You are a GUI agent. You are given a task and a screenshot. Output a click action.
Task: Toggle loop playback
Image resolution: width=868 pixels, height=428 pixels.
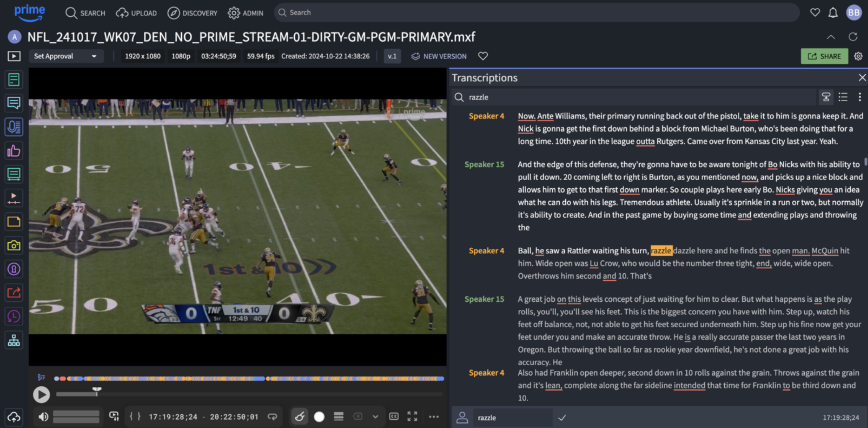click(x=272, y=417)
